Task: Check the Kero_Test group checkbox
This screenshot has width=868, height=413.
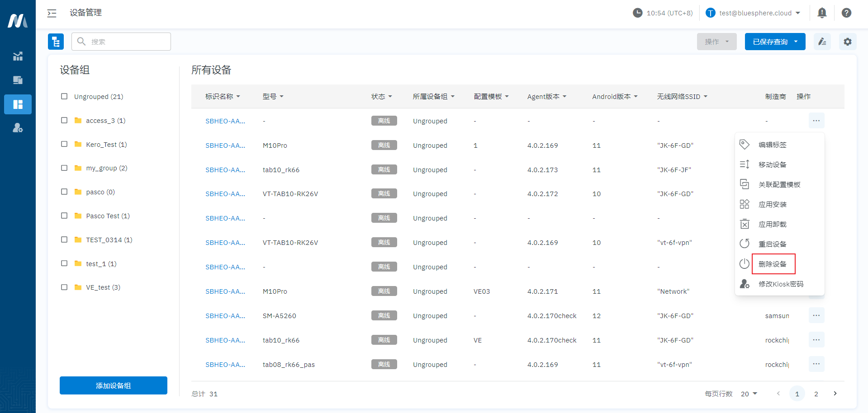Action: [x=64, y=144]
